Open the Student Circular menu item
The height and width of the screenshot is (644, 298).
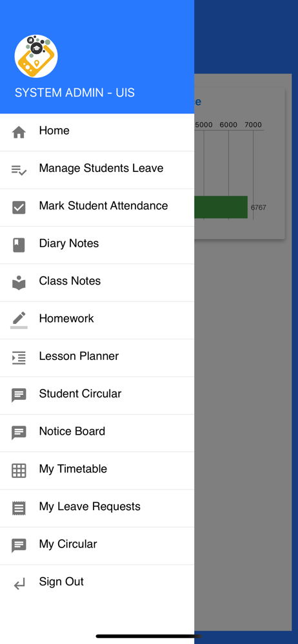pyautogui.click(x=97, y=395)
